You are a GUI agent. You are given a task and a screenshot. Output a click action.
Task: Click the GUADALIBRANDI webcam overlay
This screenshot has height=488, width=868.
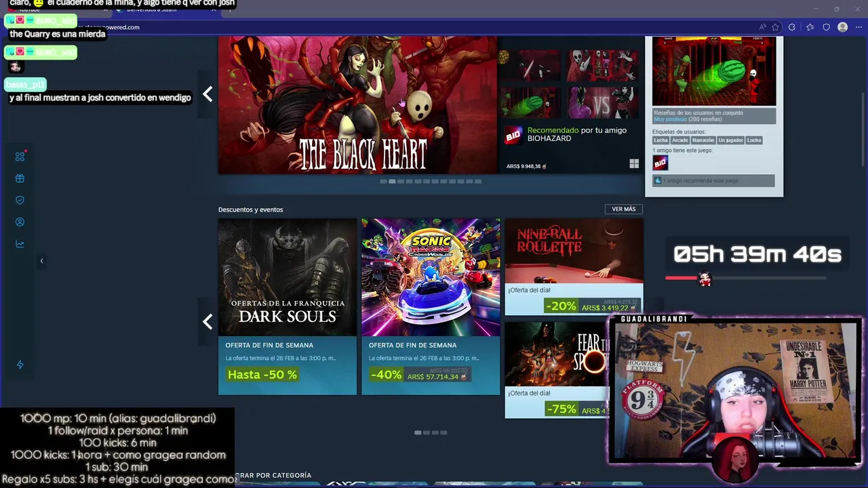(x=735, y=391)
